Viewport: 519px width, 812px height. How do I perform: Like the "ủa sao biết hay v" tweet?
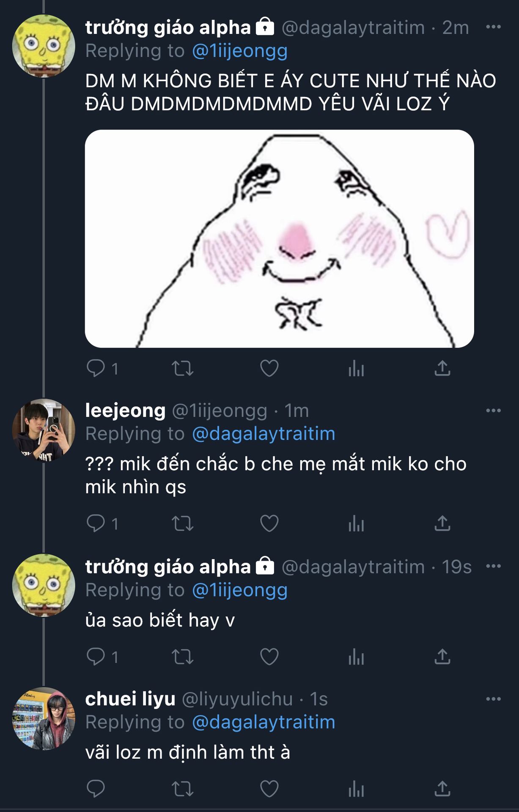(269, 657)
